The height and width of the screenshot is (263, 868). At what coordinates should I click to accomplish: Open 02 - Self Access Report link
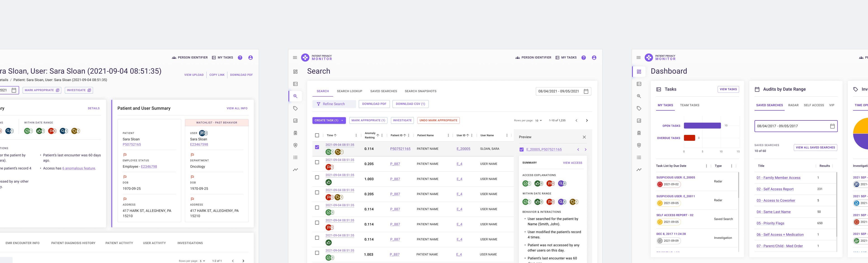pyautogui.click(x=775, y=189)
